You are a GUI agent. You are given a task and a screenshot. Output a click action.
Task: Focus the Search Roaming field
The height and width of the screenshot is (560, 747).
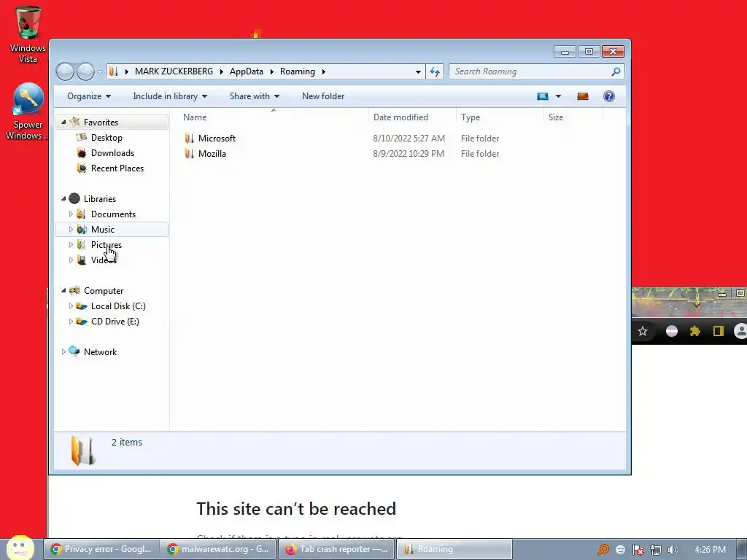[531, 71]
